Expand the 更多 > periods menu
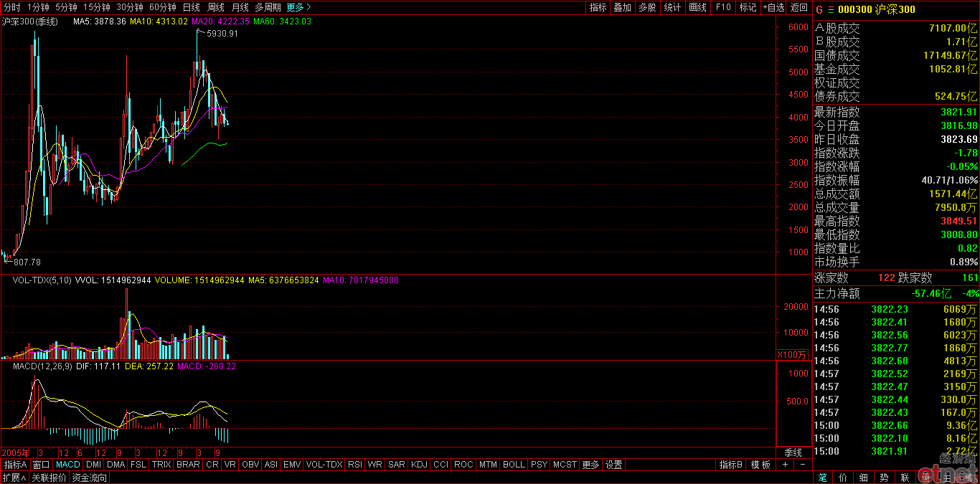Image resolution: width=980 pixels, height=484 pixels. point(298,7)
